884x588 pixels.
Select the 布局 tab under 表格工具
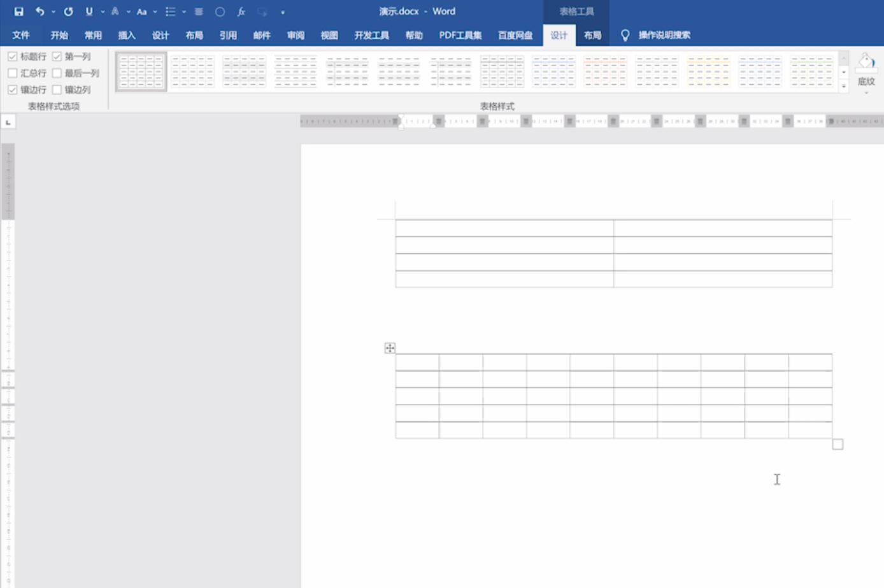[x=592, y=35]
